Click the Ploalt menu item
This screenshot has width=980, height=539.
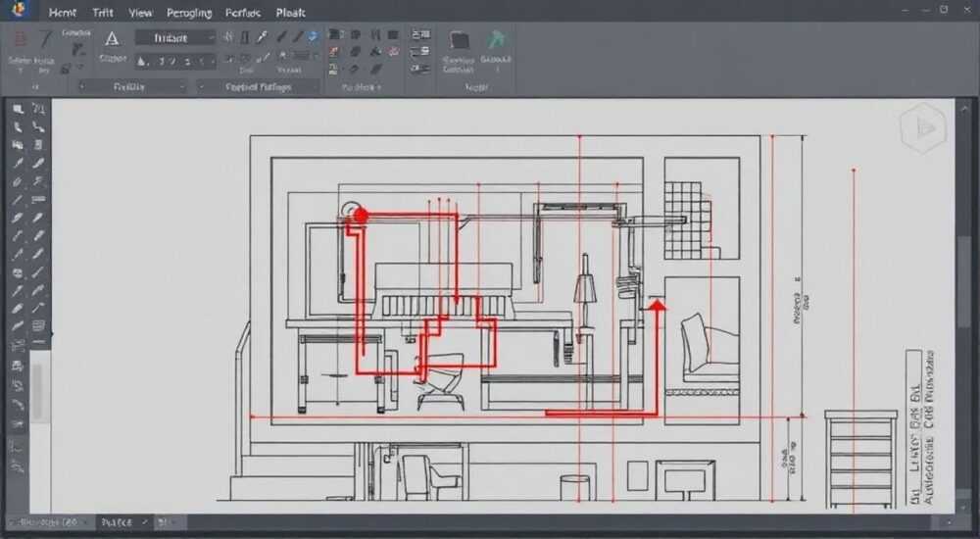pos(291,13)
